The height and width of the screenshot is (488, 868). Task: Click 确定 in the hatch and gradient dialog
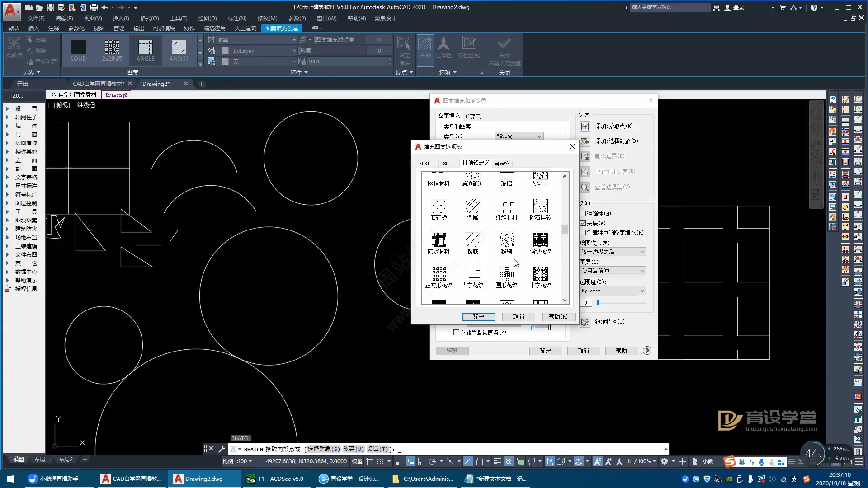tap(546, 351)
